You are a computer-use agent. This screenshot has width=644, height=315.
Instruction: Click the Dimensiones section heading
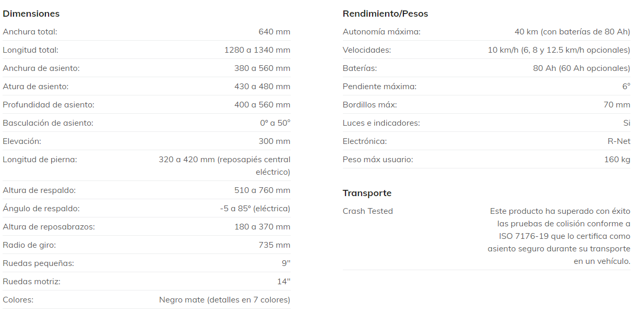[x=31, y=14]
